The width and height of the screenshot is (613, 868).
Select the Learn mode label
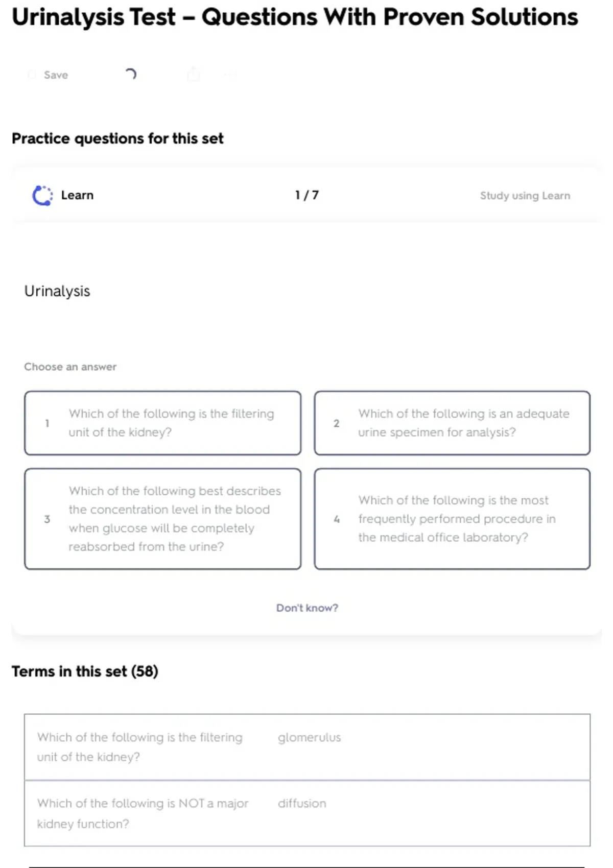click(x=77, y=196)
